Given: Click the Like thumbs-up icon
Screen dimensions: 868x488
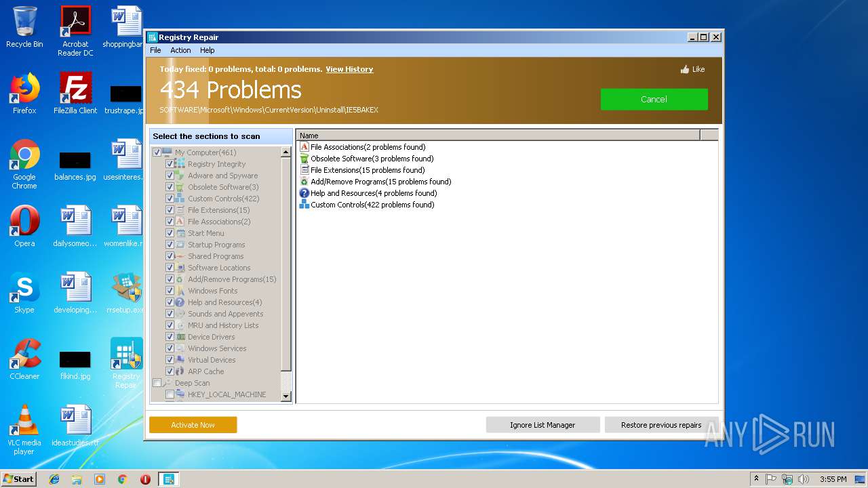Looking at the screenshot, I should (685, 69).
